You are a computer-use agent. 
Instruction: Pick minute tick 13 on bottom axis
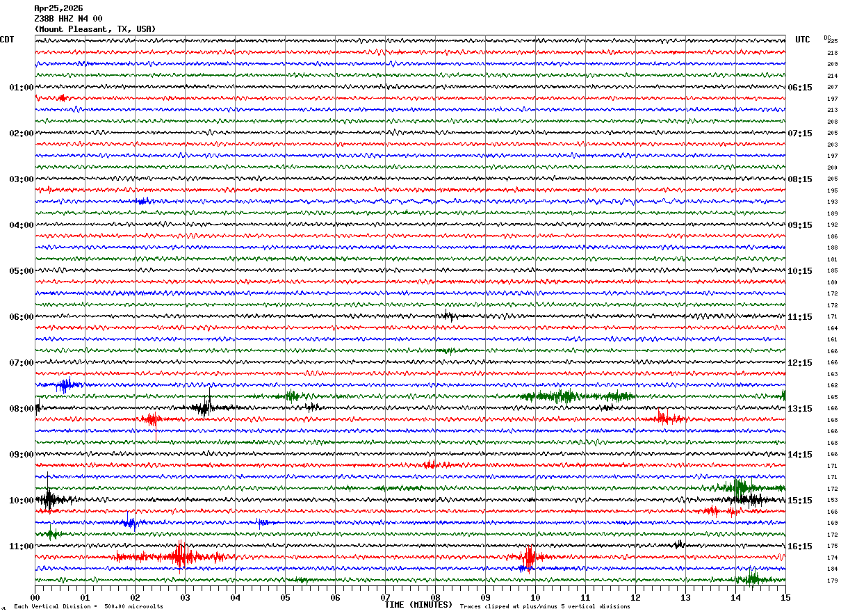click(x=685, y=597)
